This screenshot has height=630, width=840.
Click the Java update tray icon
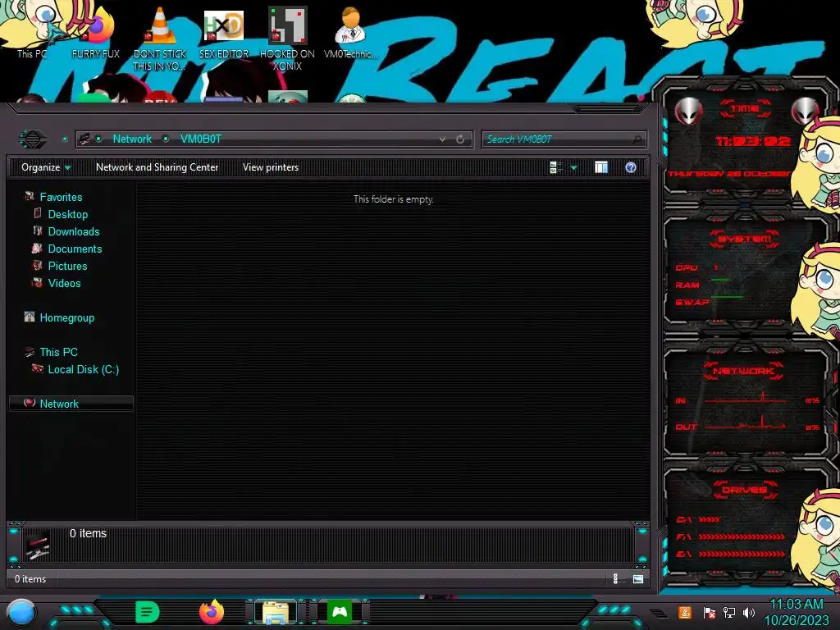[684, 612]
